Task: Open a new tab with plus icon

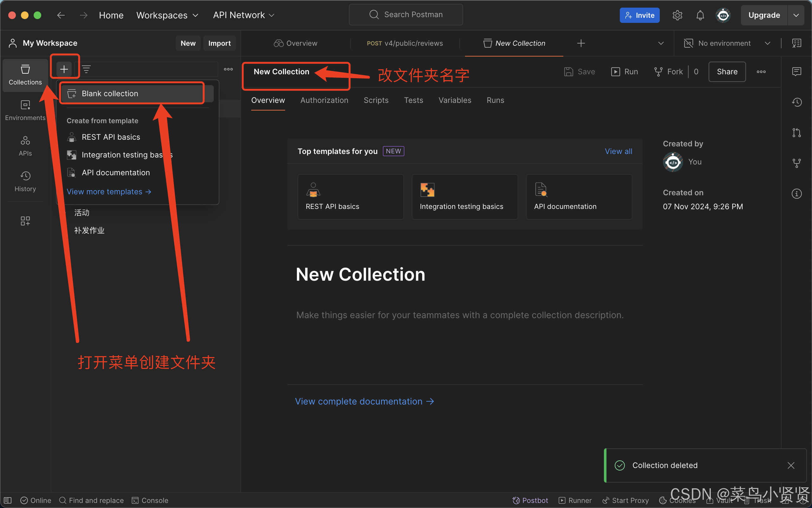Action: pos(581,43)
